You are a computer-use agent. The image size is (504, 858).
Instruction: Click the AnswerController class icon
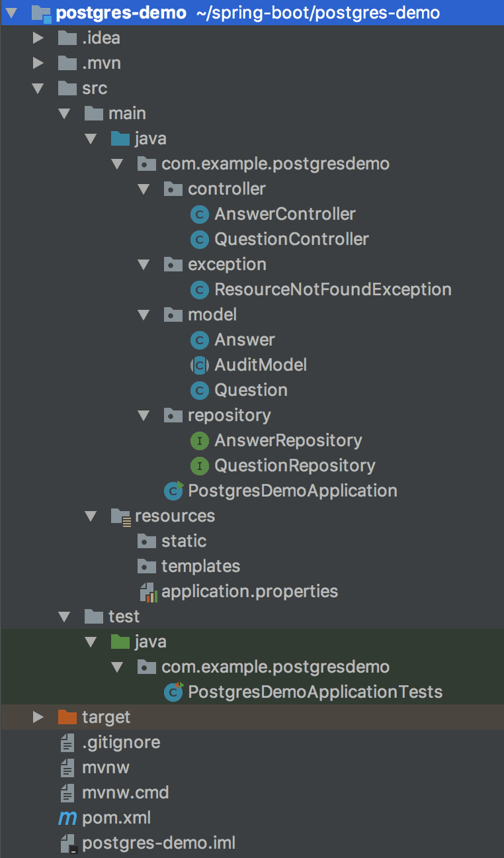[x=199, y=215]
